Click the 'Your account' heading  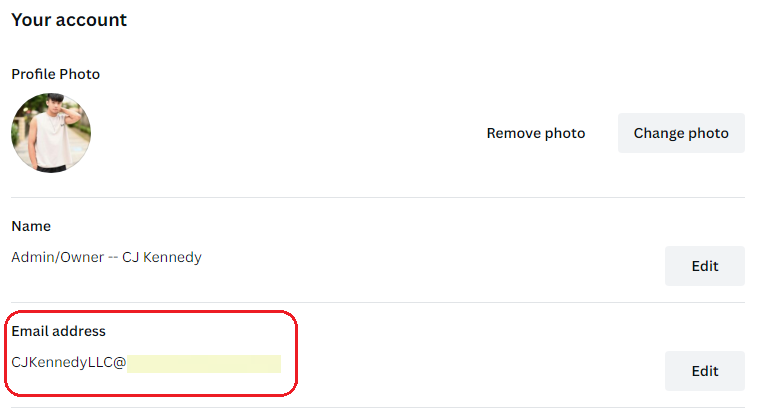pos(69,20)
